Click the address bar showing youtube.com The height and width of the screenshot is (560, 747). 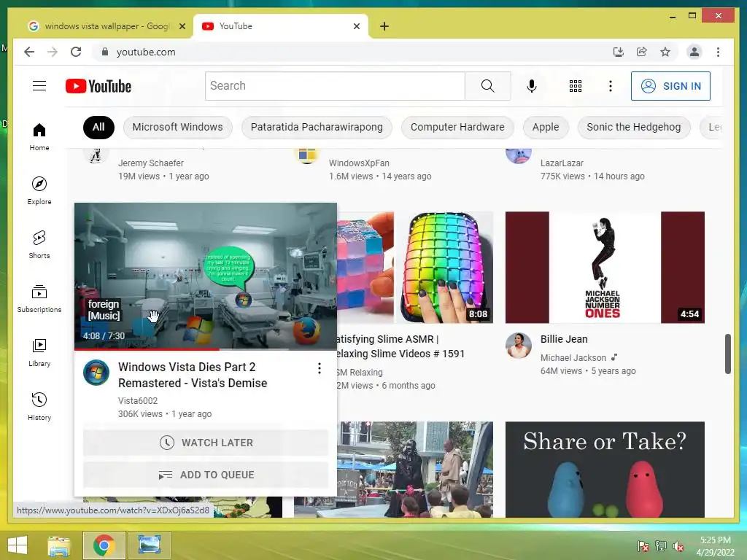352,52
